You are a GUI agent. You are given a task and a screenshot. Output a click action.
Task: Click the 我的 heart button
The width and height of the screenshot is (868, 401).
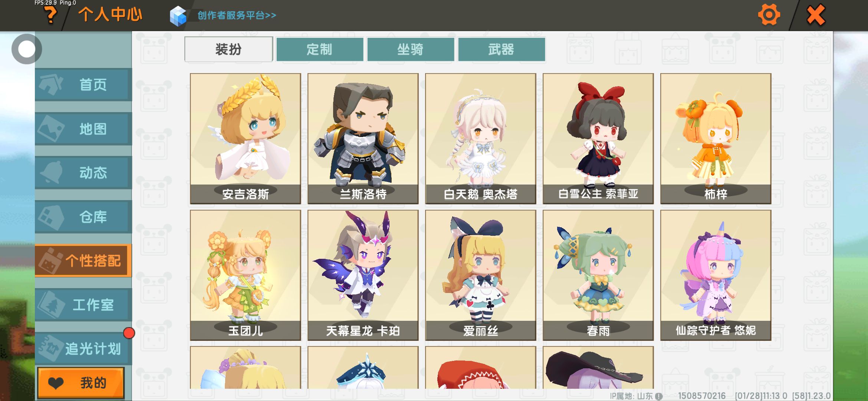point(81,382)
